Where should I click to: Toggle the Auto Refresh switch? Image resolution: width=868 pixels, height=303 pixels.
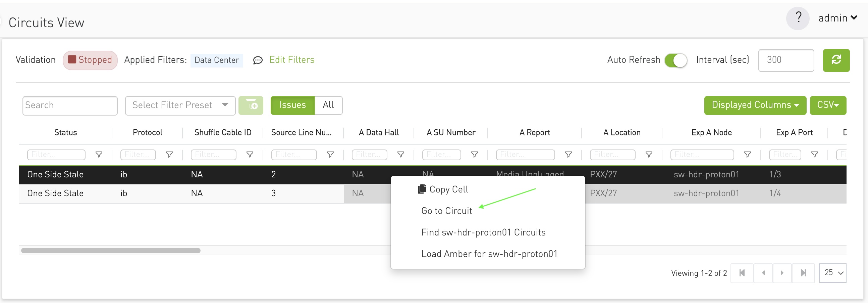coord(675,60)
